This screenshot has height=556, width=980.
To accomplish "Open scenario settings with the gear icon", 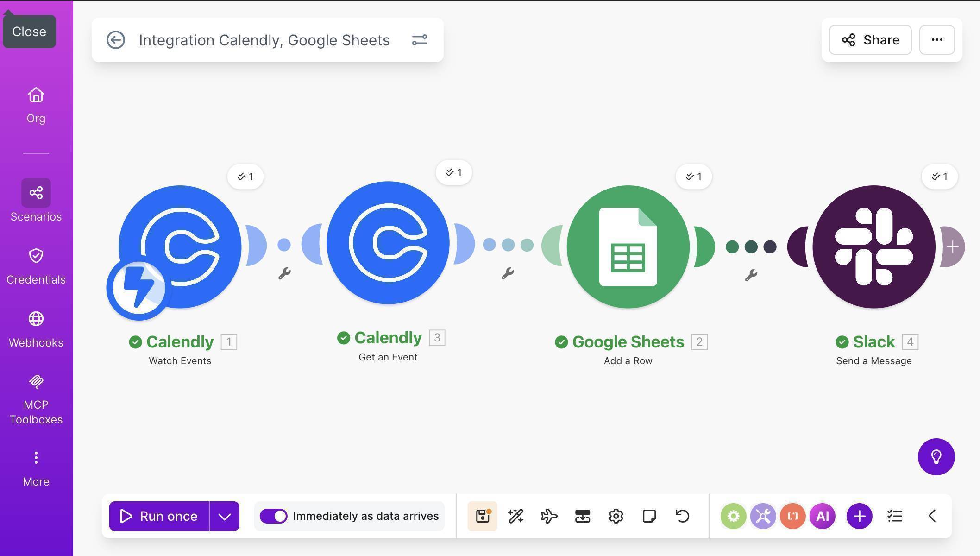I will click(616, 516).
